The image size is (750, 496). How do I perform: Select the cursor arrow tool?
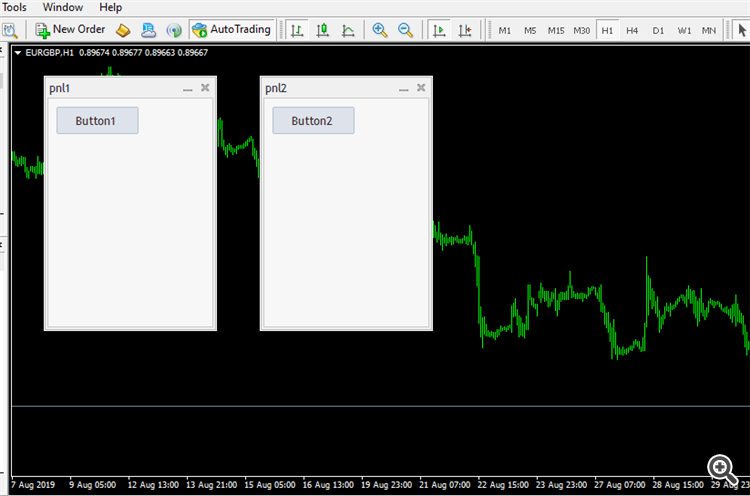point(742,30)
